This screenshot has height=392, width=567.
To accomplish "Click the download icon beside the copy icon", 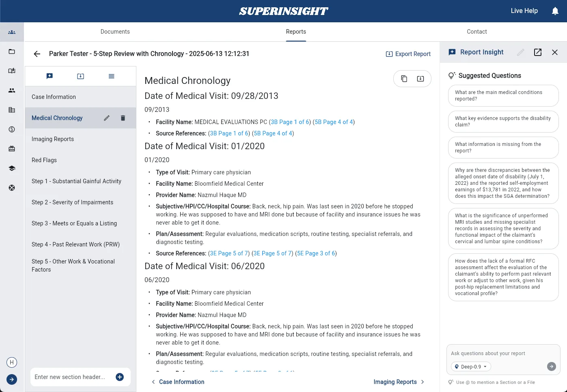I will 420,78.
